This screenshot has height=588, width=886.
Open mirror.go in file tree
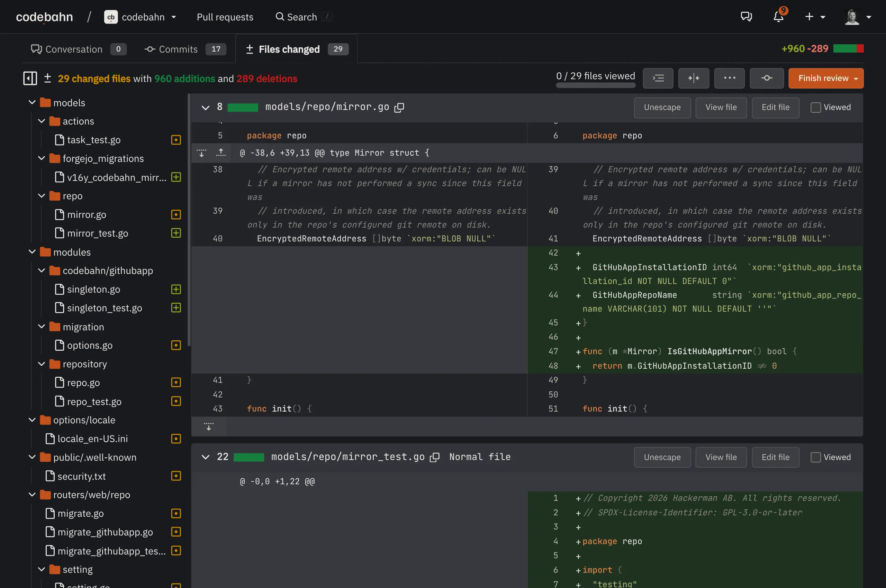(86, 214)
